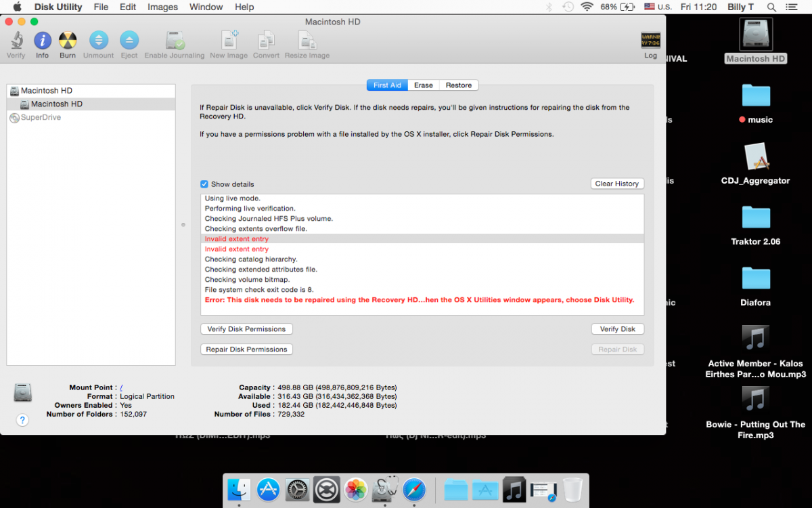Switch to the Restore tab

pos(459,85)
